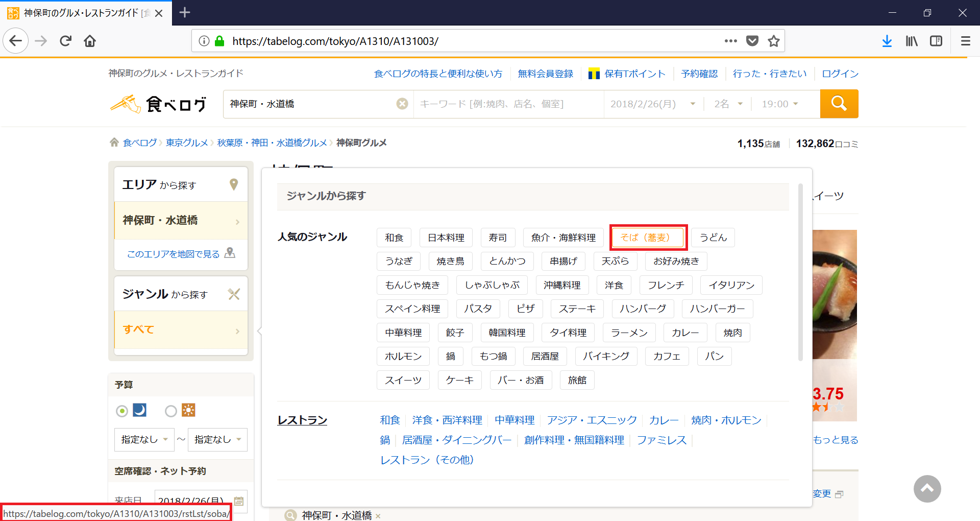Click the アジア・エスニック restaurant link
980x521 pixels.
[592, 420]
